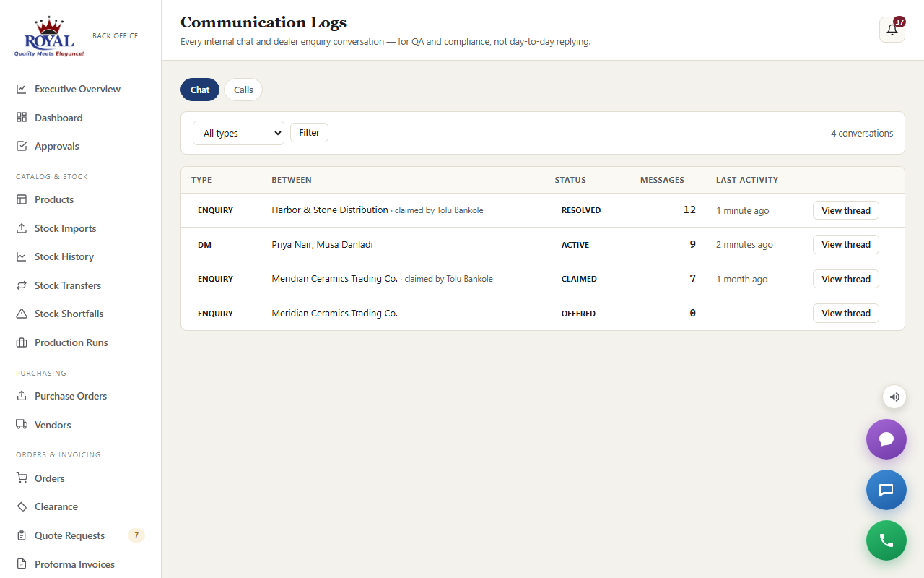Click the Approvals checkbox icon
This screenshot has height=578, width=924.
[x=22, y=146]
